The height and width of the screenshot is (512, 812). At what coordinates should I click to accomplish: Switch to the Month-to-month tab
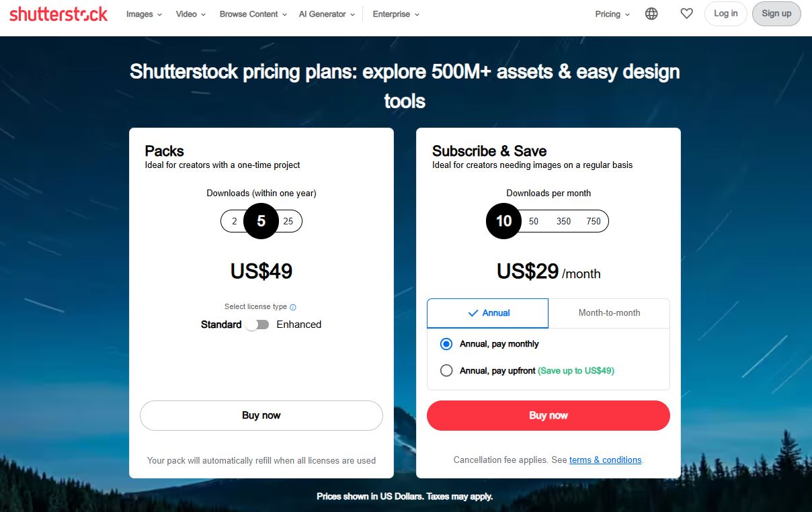609,313
